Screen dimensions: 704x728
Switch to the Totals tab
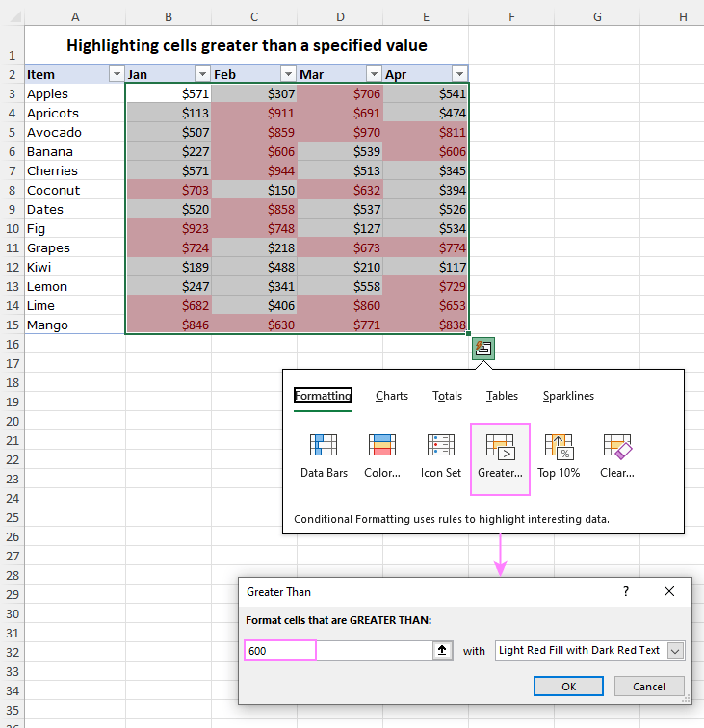447,396
